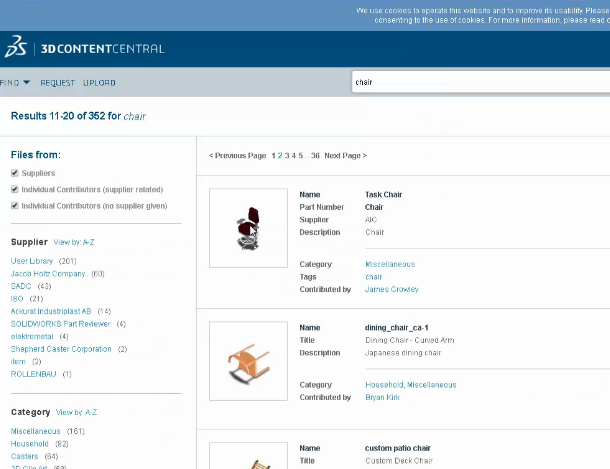Filter by Ackurat Industriplast AB supplier

(51, 311)
